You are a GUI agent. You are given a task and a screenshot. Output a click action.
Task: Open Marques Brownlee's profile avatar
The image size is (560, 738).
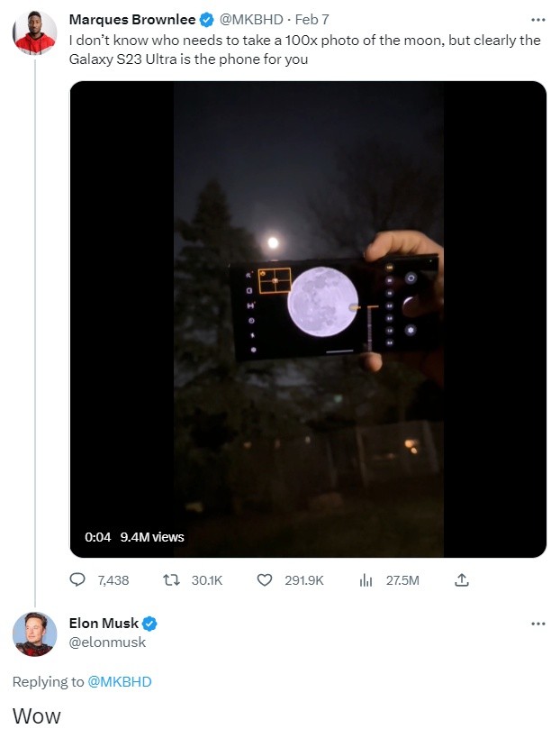(34, 33)
